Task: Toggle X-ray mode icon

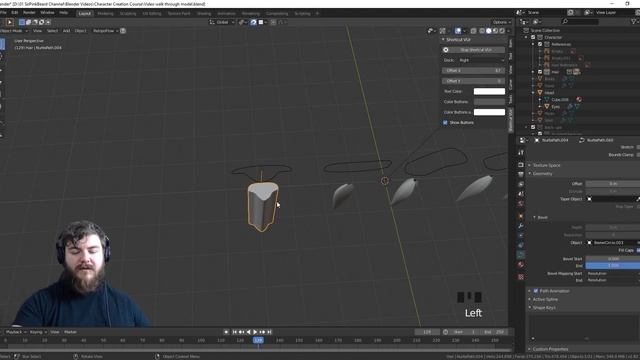Action: pyautogui.click(x=473, y=31)
